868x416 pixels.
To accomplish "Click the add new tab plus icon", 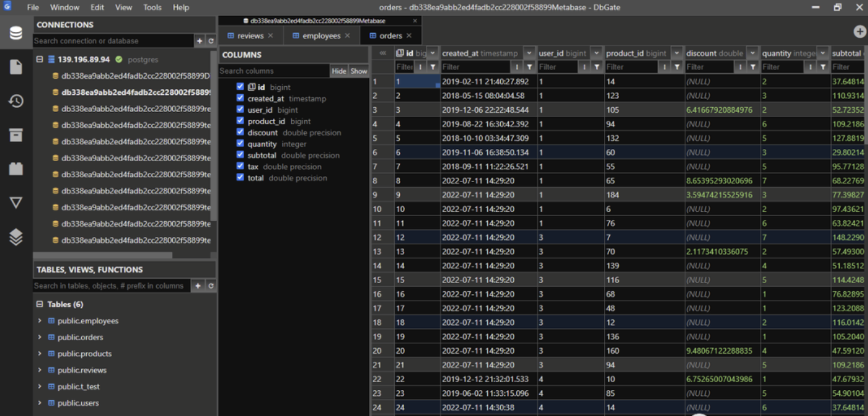I will pyautogui.click(x=859, y=32).
